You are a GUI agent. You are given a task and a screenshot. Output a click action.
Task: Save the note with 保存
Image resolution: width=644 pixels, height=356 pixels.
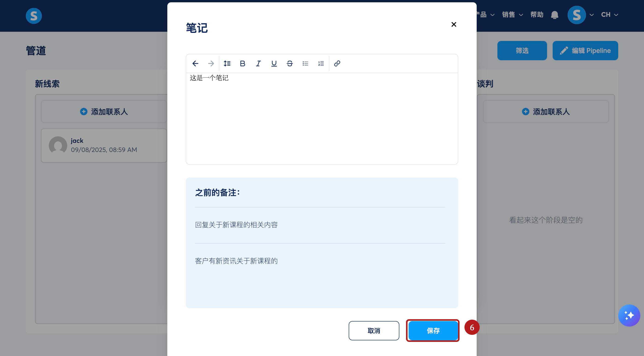[433, 330]
